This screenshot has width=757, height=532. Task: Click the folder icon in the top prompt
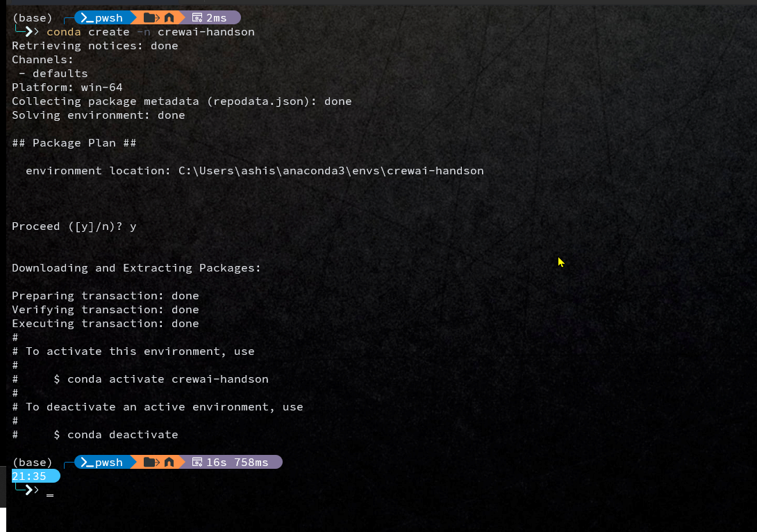(151, 18)
